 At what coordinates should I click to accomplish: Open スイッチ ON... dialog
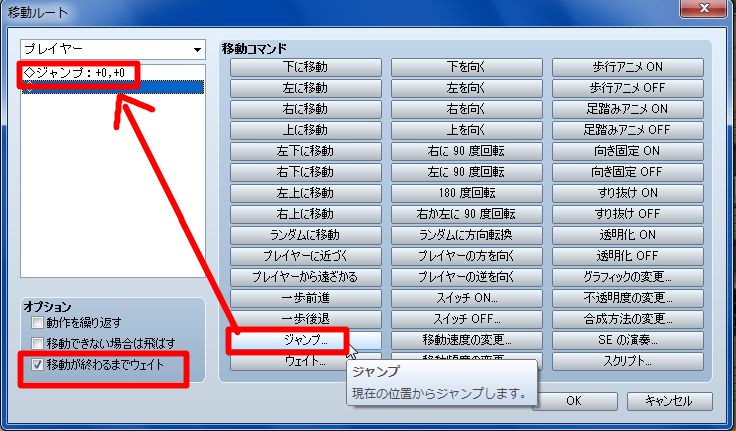point(467,298)
